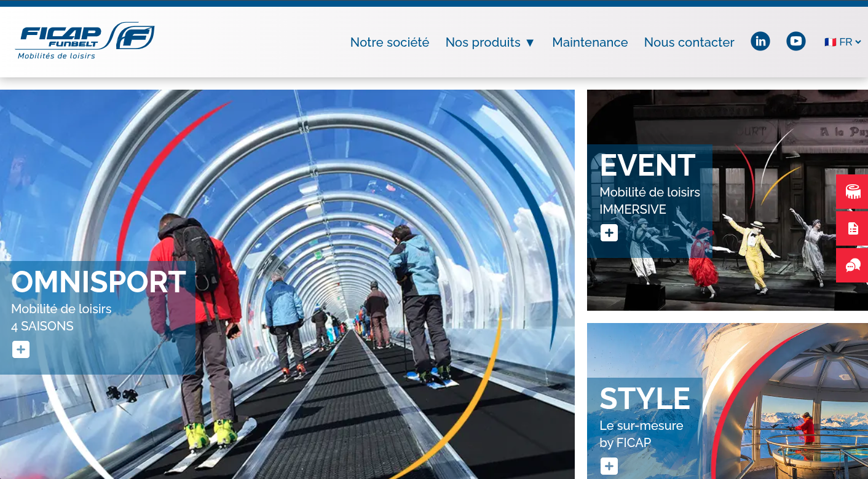
Task: Open the red document form side button
Action: 852,228
